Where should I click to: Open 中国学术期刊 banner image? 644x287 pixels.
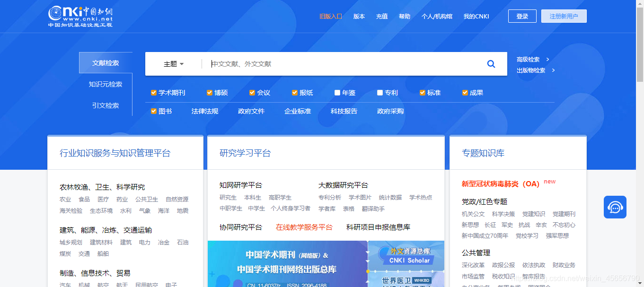288,264
